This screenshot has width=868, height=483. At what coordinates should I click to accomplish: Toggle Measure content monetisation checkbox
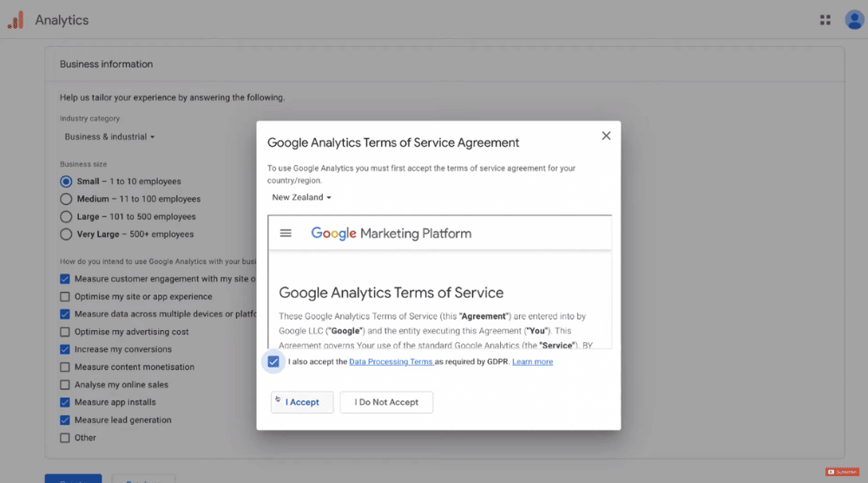point(65,367)
